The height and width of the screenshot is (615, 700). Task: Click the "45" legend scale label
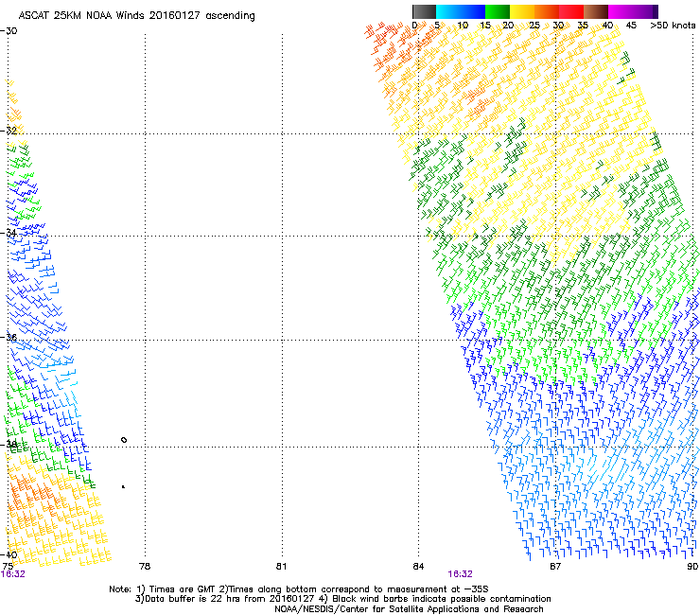point(631,26)
